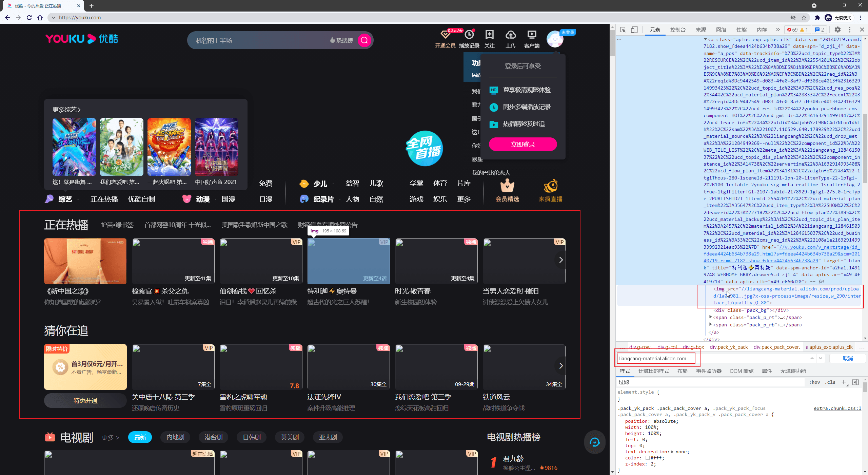
Task: Click the 特惠开通 button
Action: pos(85,401)
